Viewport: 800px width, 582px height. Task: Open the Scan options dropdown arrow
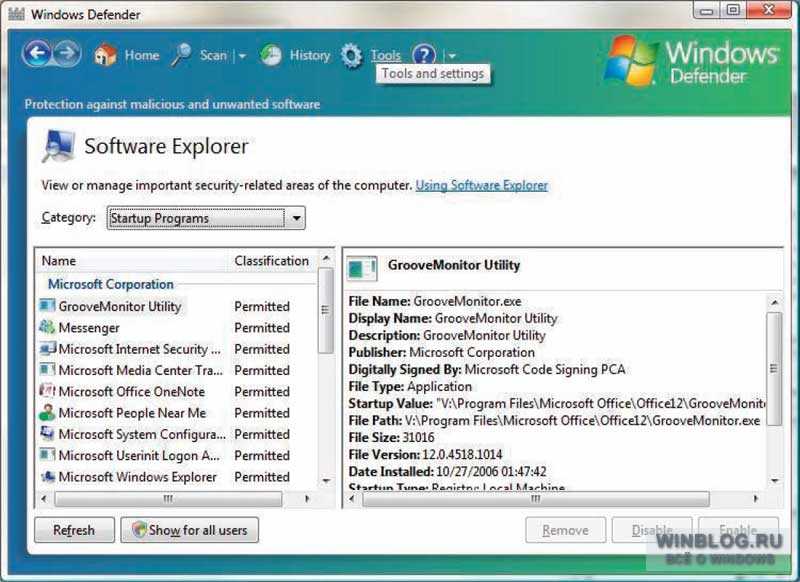(242, 56)
